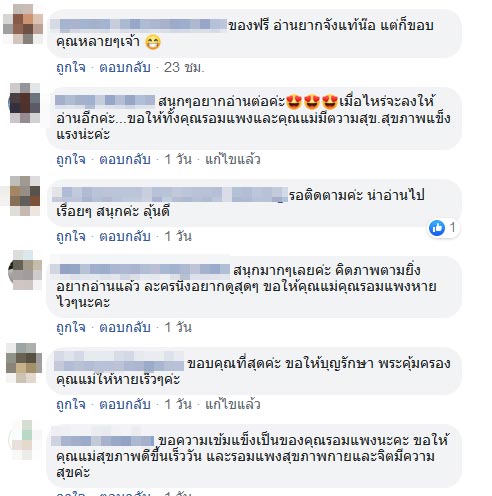This screenshot has height=496, width=492.
Task: Like the comment posted 23 ชม. ago
Action: [x=71, y=68]
